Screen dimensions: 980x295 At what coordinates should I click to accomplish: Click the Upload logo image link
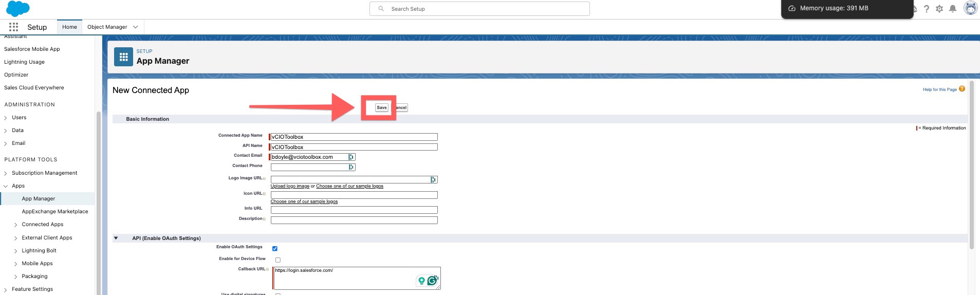click(290, 186)
